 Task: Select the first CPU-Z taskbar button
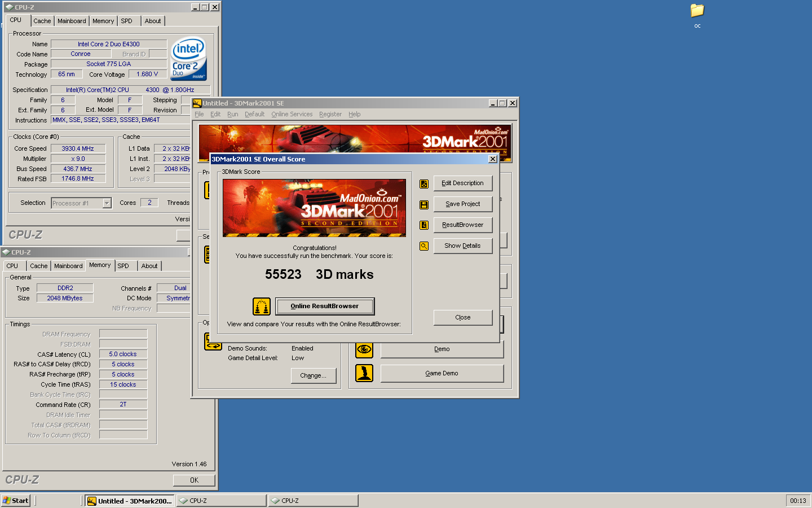pyautogui.click(x=222, y=501)
